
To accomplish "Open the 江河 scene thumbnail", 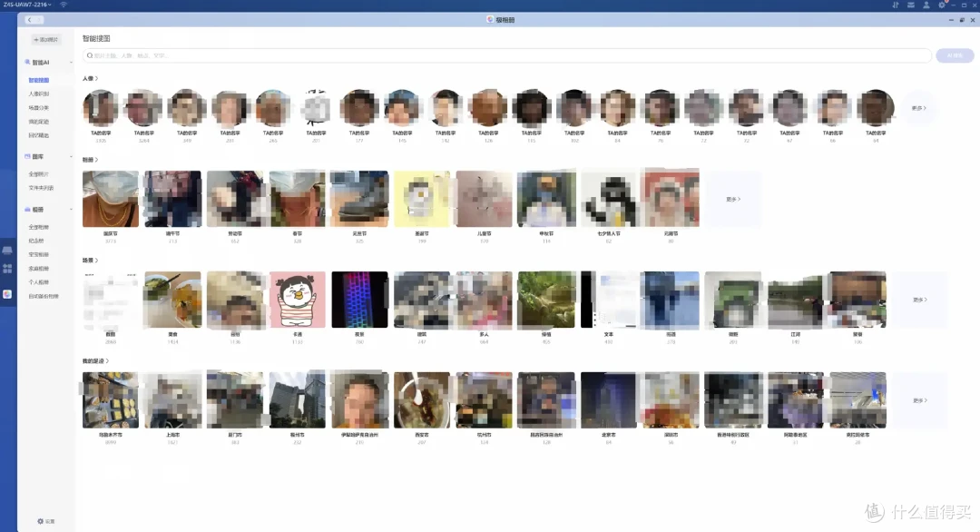I will 796,300.
